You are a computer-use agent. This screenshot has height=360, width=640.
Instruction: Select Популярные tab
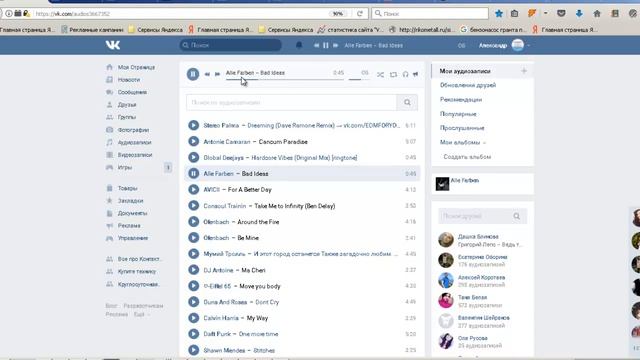pyautogui.click(x=458, y=114)
